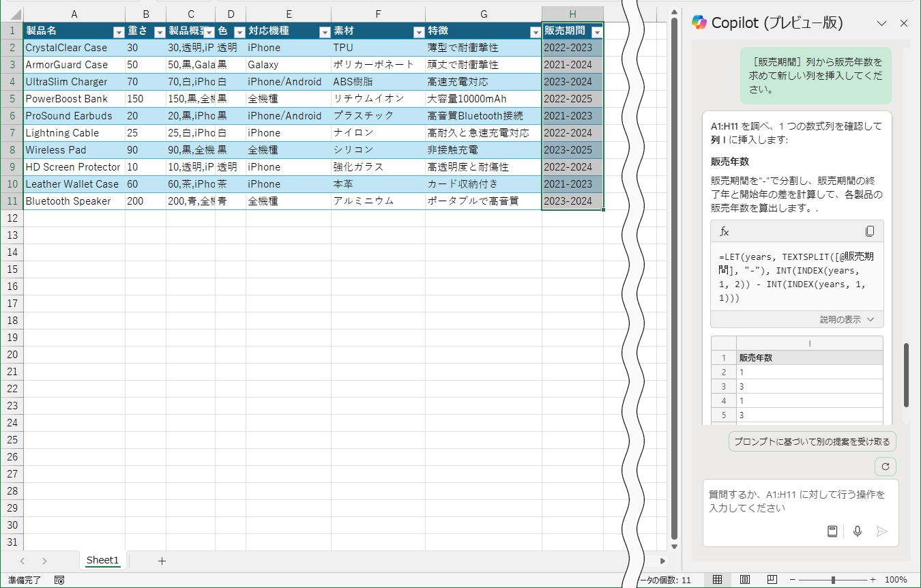921x588 pixels.
Task: Click the macro recording icon beside 準備完了
Action: 59,579
